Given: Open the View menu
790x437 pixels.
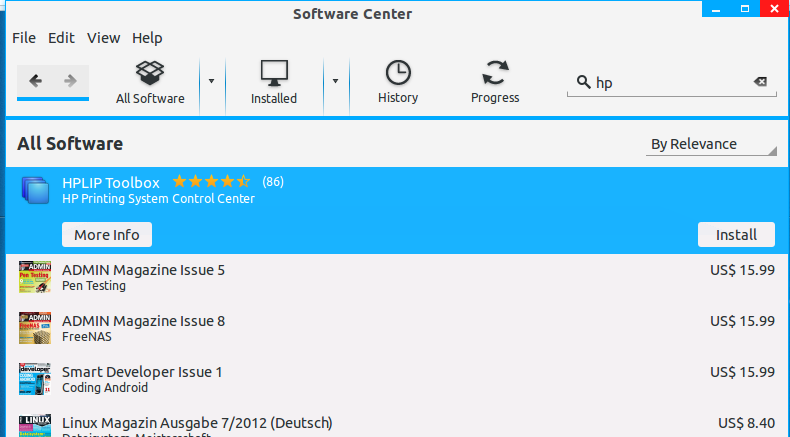Looking at the screenshot, I should click(x=103, y=38).
